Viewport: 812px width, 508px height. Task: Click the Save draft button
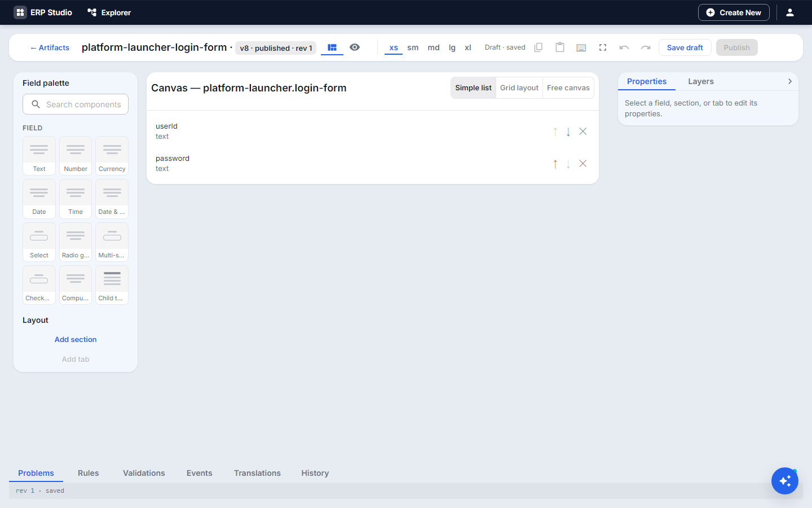point(685,47)
